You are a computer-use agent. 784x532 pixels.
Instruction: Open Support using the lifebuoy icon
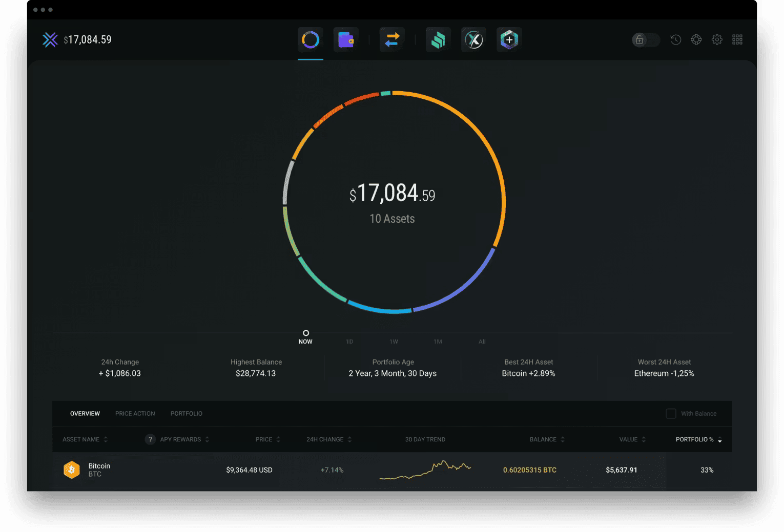coord(696,39)
